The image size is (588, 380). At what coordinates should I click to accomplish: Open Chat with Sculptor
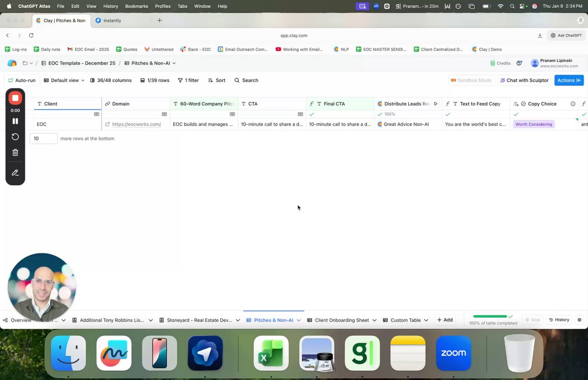coord(524,80)
